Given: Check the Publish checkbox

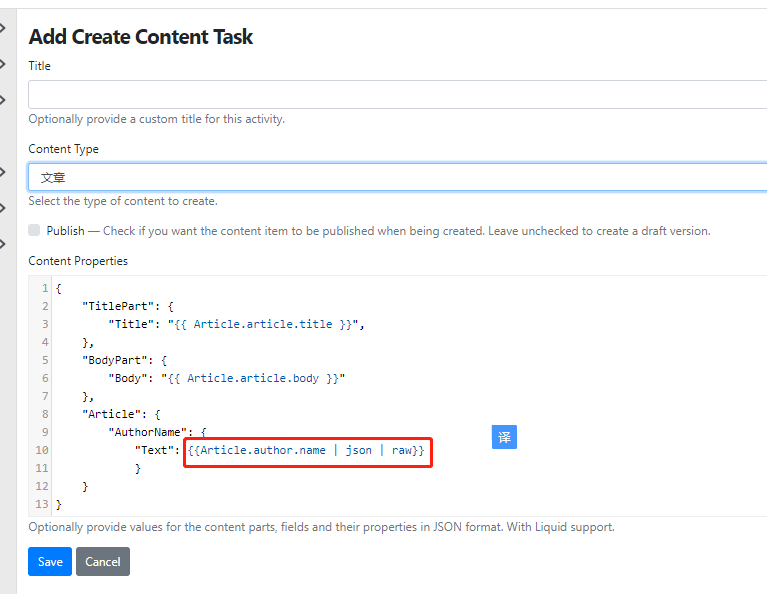Looking at the screenshot, I should click(34, 230).
